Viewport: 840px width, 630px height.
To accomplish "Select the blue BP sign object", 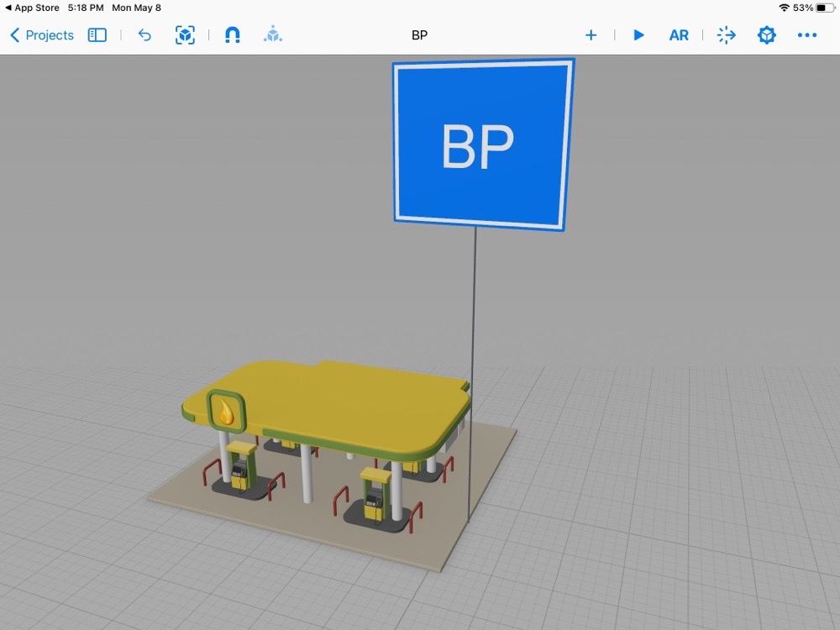I will coord(483,144).
